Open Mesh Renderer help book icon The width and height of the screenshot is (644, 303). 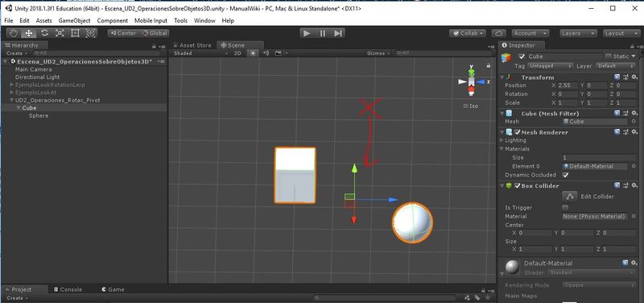(x=617, y=132)
